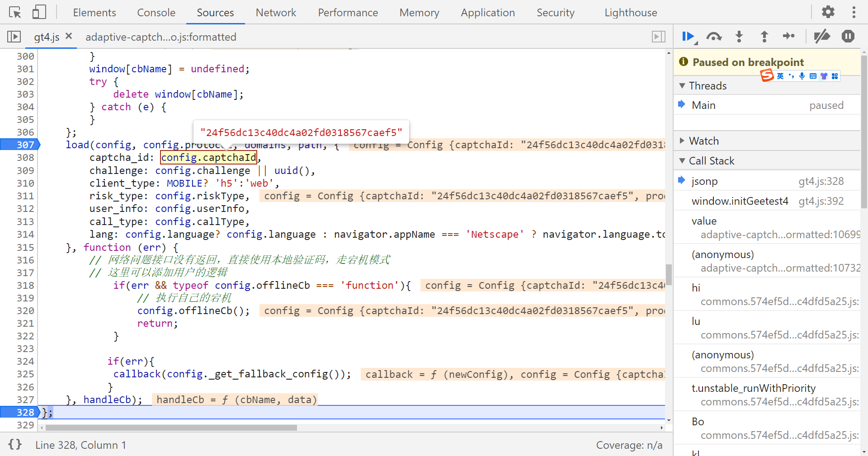Screen dimensions: 868x456
Task: Open the Performance tab
Action: click(x=348, y=13)
